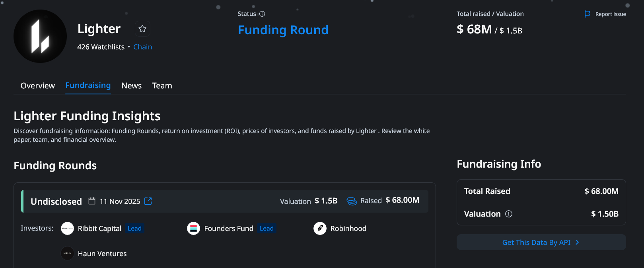Click the Robinhood feather logo
Screen dimensions: 644x268
coord(320,228)
